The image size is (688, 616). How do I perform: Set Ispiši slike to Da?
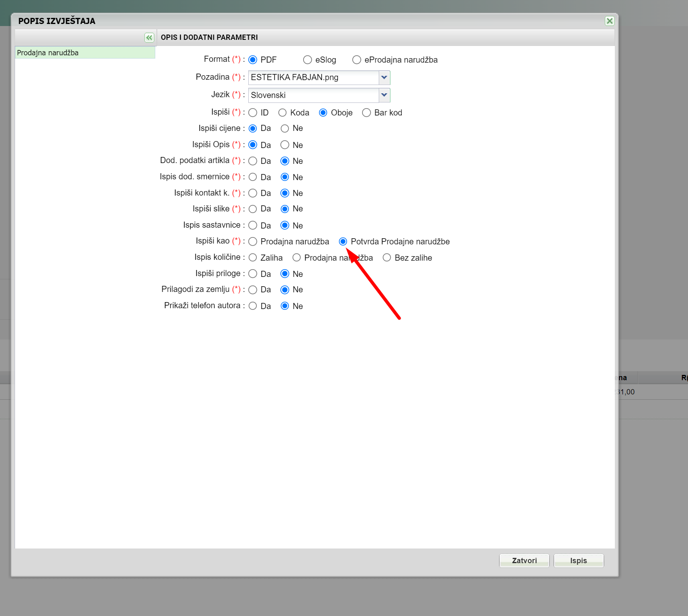pyautogui.click(x=253, y=209)
